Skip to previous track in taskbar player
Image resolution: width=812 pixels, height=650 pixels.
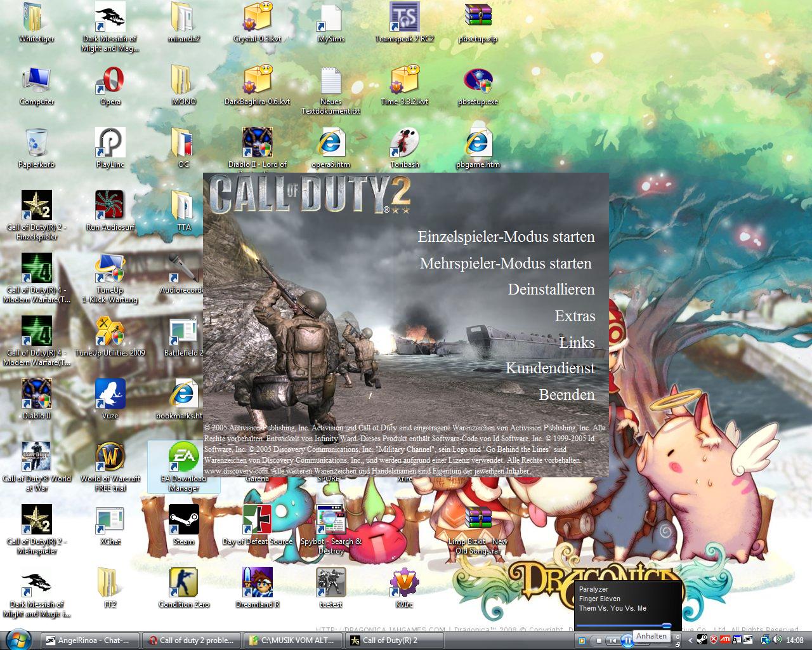click(613, 641)
